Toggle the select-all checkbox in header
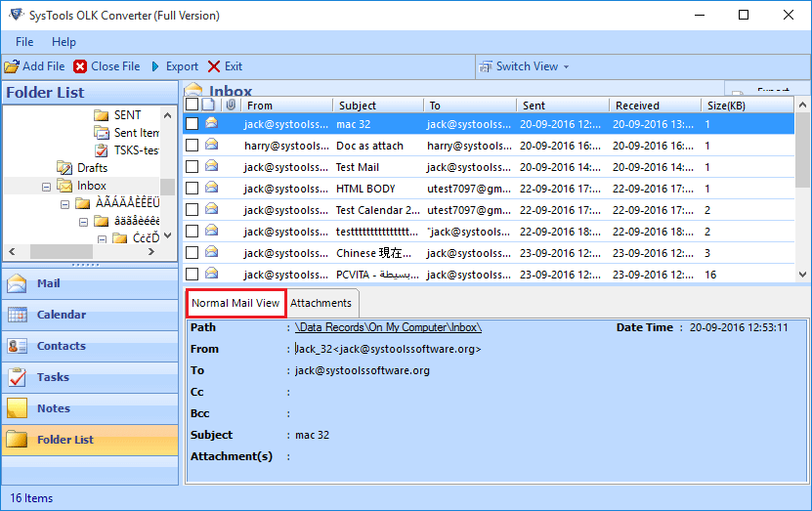812x511 pixels. point(192,105)
